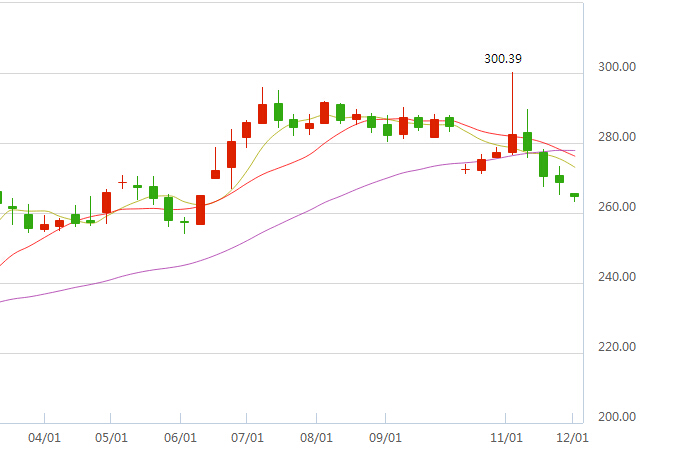
Task: Click the 300.00 price axis label
Action: click(x=615, y=67)
